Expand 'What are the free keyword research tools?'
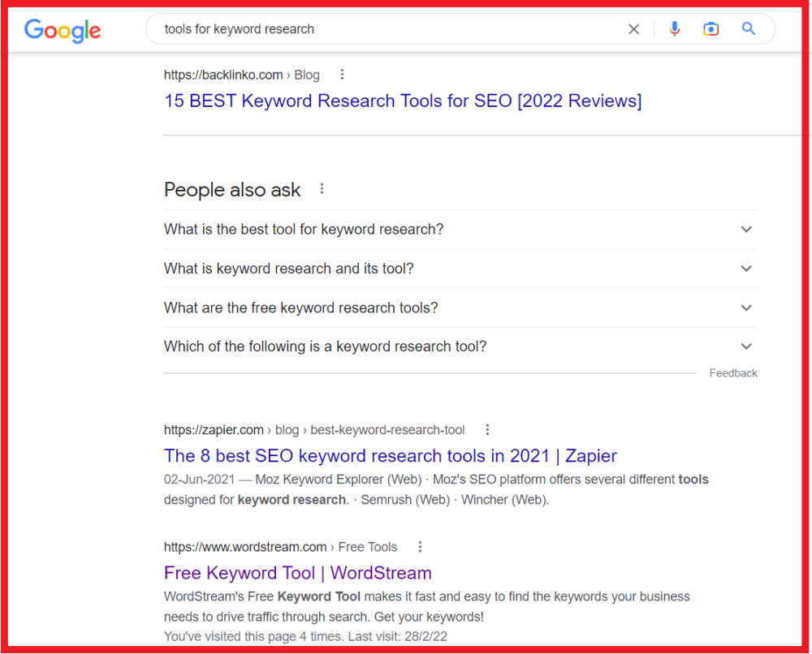 [746, 308]
